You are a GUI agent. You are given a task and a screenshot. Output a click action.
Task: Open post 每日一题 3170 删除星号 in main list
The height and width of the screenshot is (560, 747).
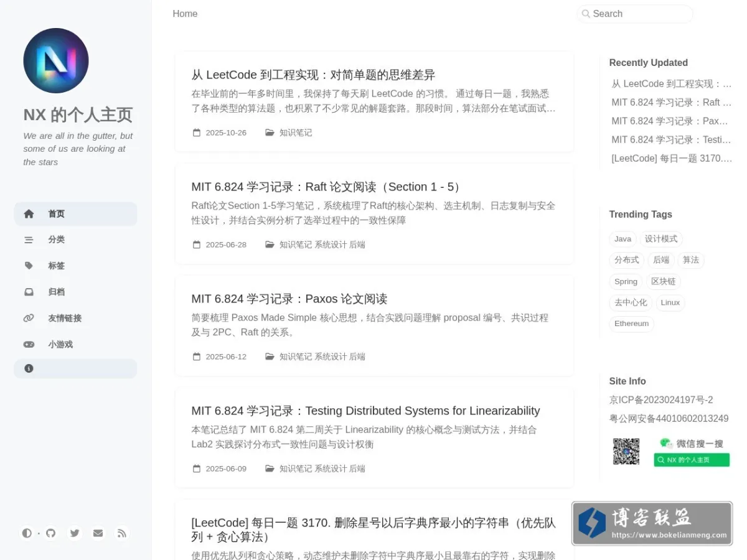[374, 530]
